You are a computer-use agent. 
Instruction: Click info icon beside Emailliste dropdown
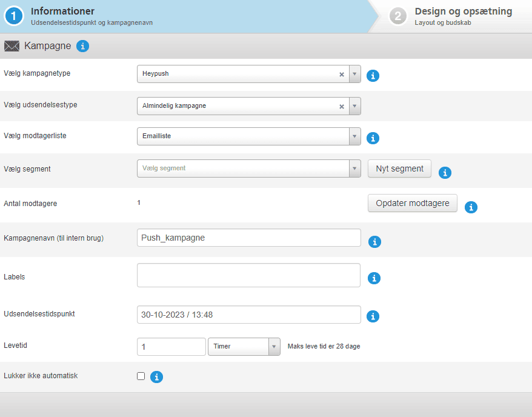click(373, 138)
